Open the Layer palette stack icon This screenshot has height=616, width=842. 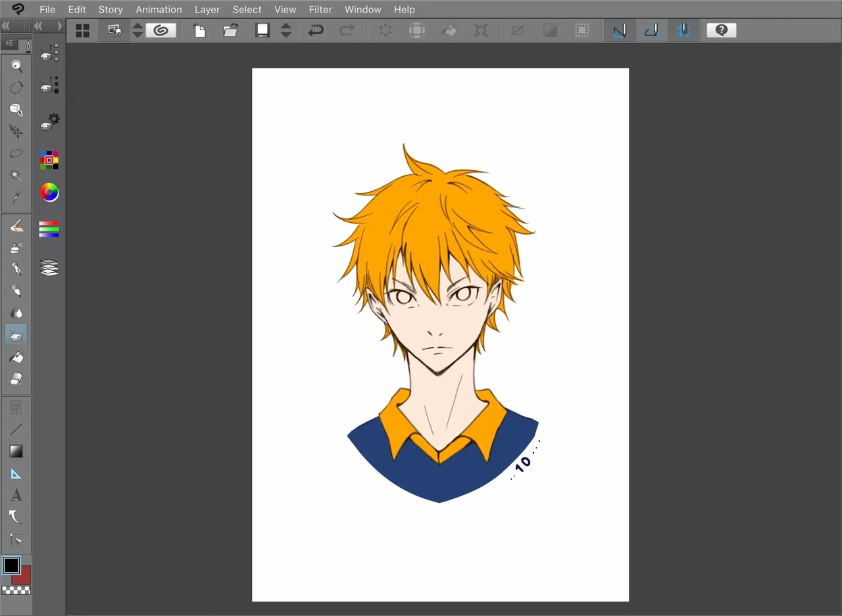(49, 267)
